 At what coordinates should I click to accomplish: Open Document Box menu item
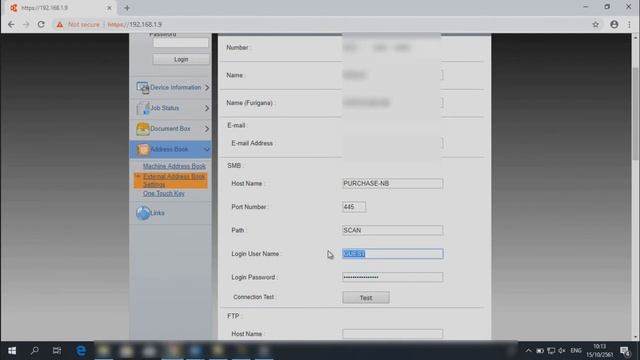point(171,129)
